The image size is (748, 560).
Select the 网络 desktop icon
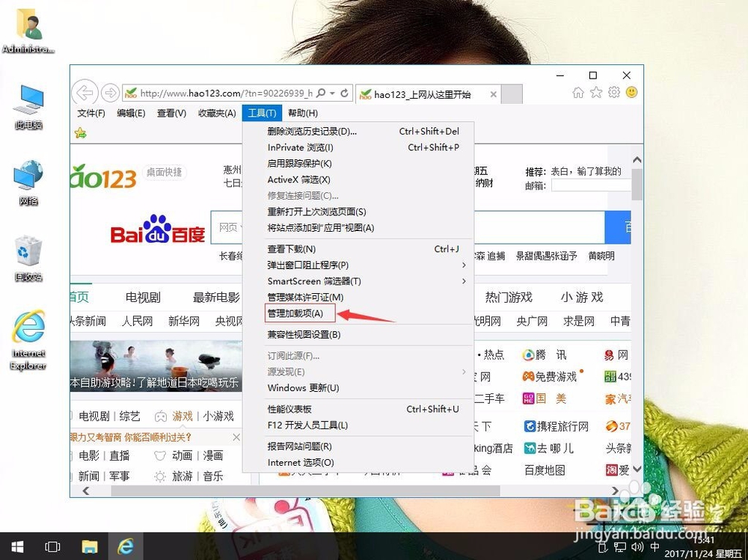pyautogui.click(x=28, y=183)
